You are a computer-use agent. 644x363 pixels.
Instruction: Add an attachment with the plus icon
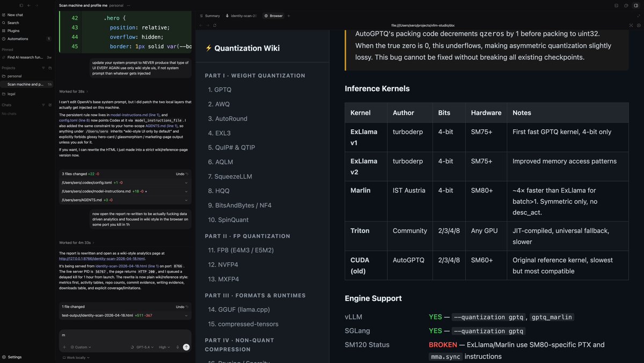pyautogui.click(x=64, y=347)
